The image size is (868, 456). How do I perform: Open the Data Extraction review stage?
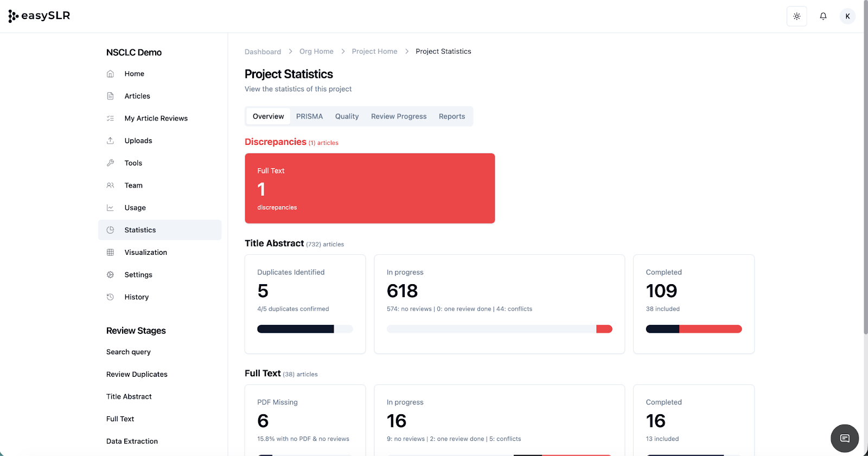point(132,441)
